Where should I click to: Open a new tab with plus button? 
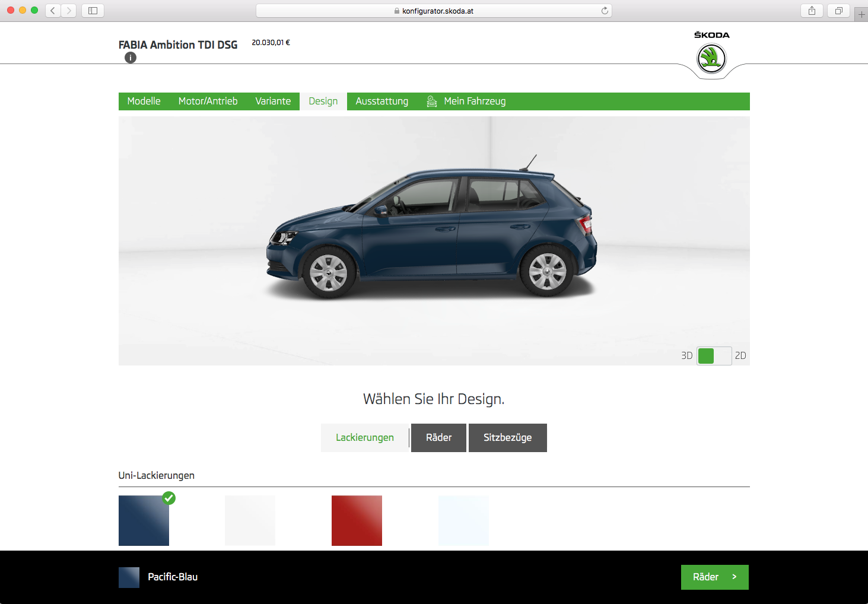coord(861,14)
